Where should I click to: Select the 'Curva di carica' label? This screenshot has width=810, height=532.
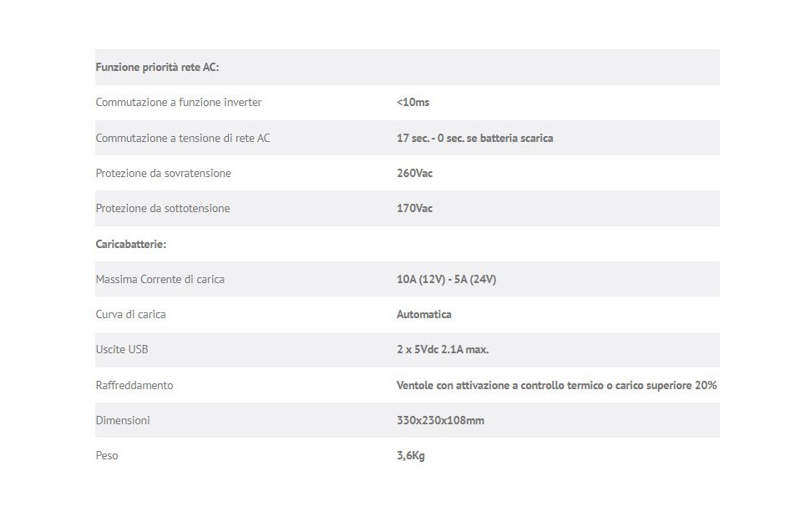[131, 314]
